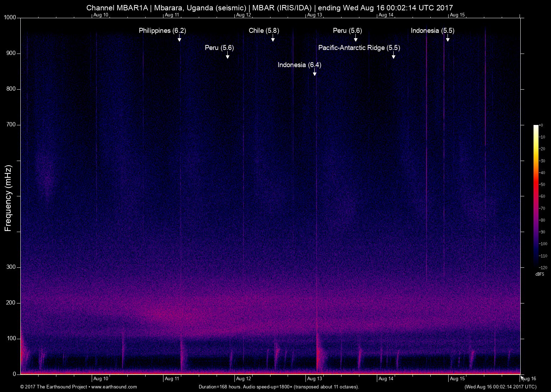Click the arrow marker under Philippines (6.2)
The image size is (551, 392).
180,39
